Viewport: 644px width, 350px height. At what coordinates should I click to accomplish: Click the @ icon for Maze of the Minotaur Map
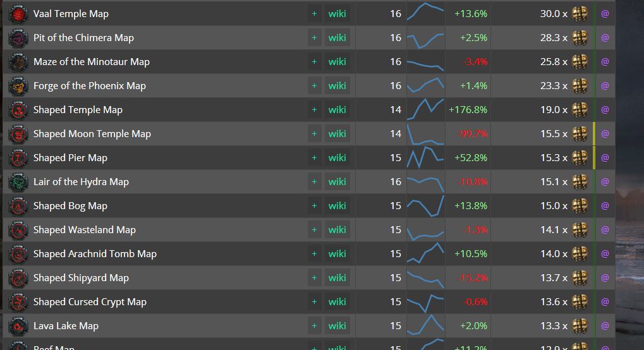click(x=605, y=62)
